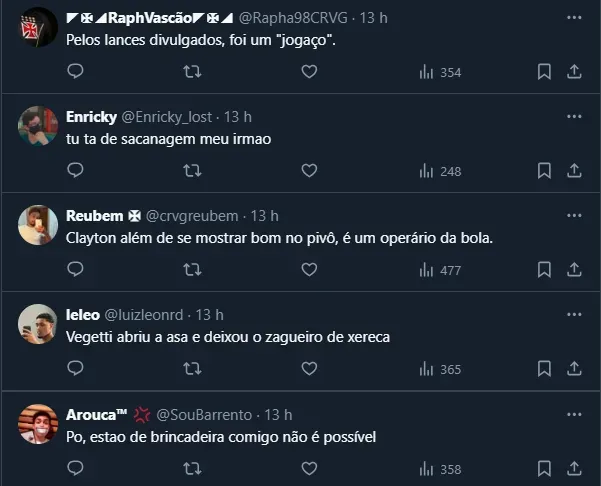
Task: View analytics showing 248 views
Action: coord(440,171)
